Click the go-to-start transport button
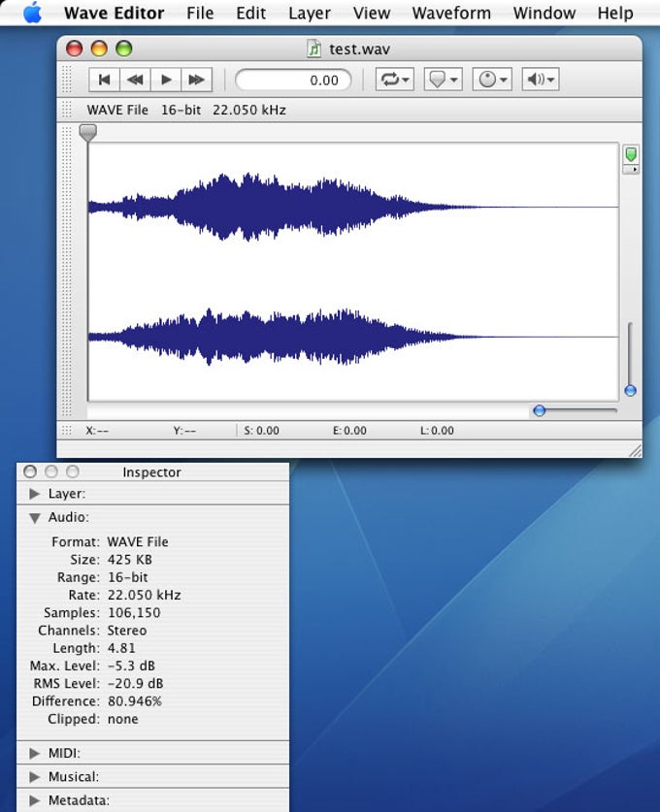 click(x=104, y=80)
